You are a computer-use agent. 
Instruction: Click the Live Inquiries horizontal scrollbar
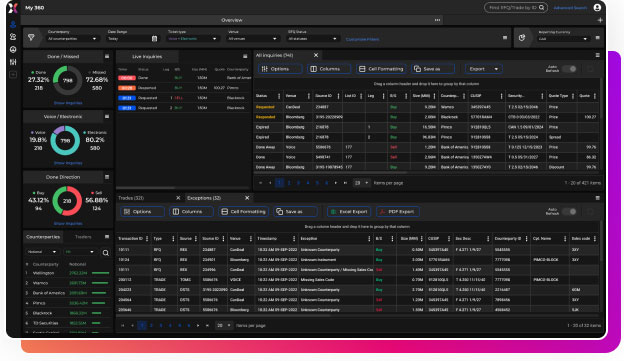145,187
